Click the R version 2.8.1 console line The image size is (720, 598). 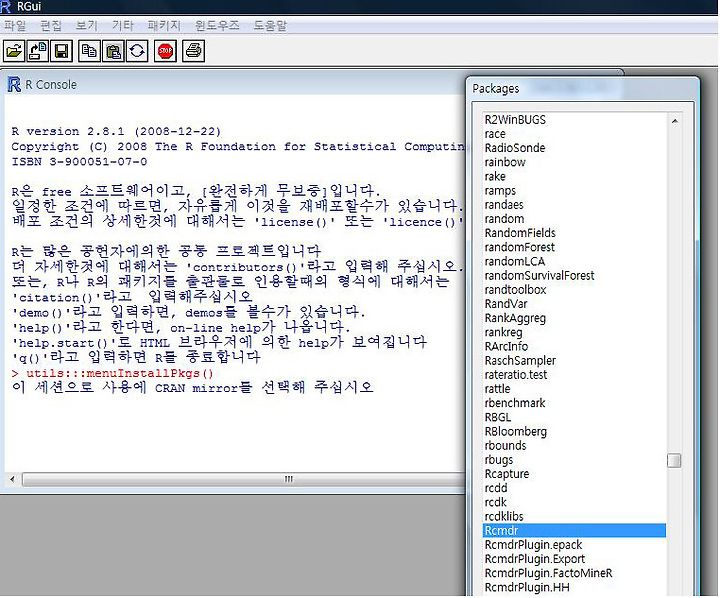click(x=116, y=131)
